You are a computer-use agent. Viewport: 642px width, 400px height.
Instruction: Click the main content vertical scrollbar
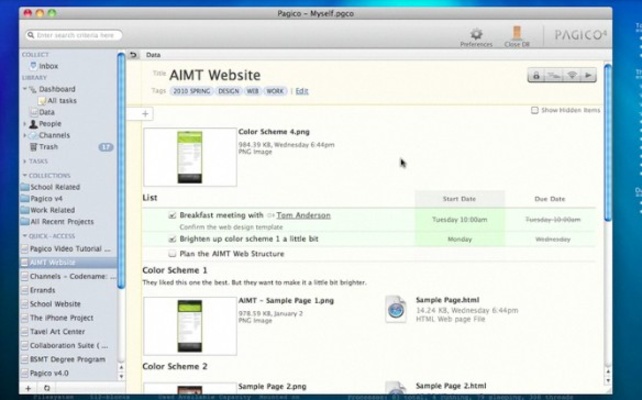point(608,143)
